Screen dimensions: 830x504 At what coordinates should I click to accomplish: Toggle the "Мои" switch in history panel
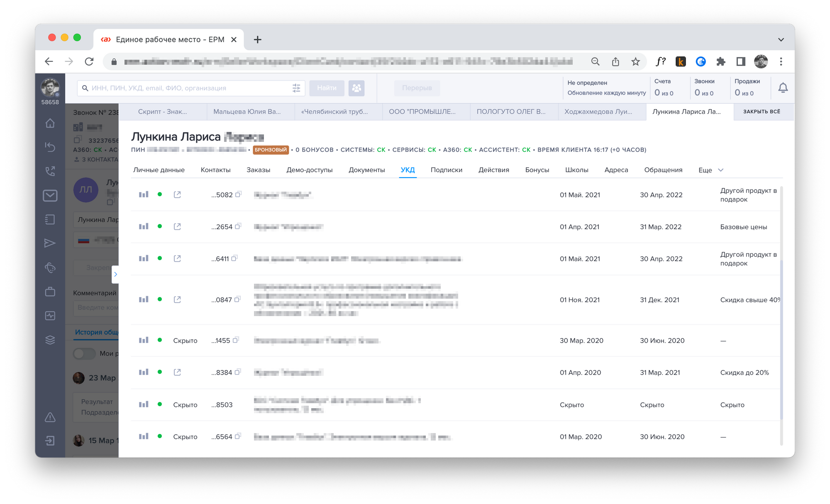pyautogui.click(x=84, y=353)
